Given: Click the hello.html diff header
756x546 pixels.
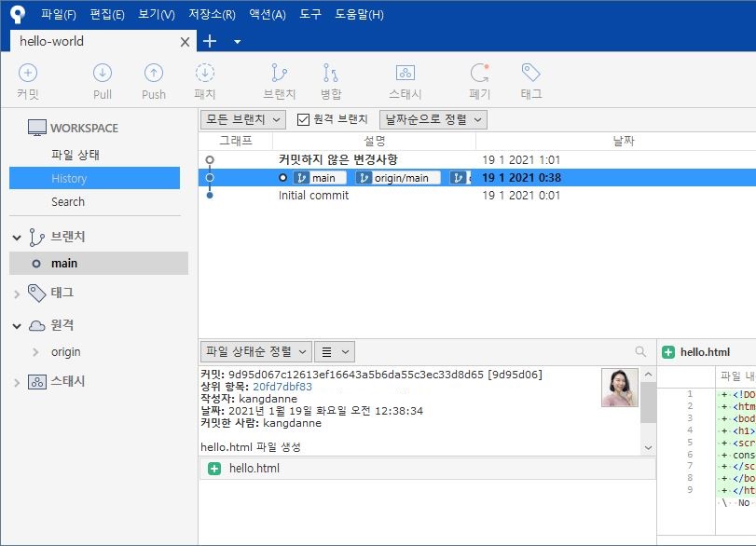Looking at the screenshot, I should tap(705, 352).
